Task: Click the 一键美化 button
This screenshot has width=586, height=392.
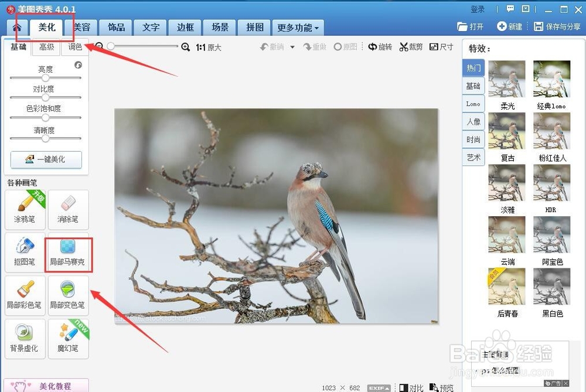Action: [x=46, y=159]
